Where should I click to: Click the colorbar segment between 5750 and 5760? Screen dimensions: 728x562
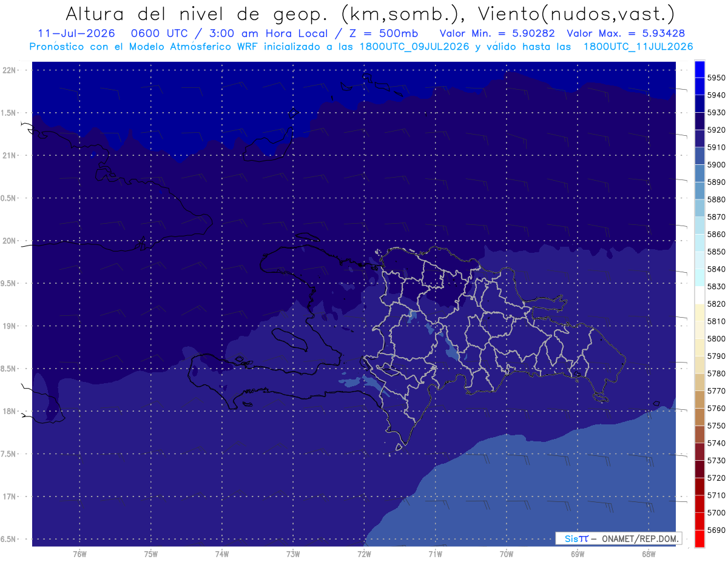(x=699, y=416)
